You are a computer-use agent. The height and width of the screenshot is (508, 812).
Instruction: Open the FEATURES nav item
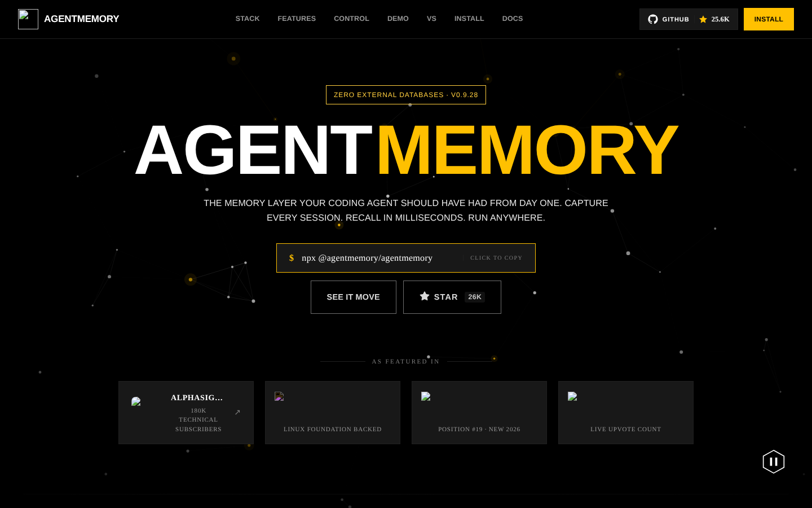(x=297, y=19)
